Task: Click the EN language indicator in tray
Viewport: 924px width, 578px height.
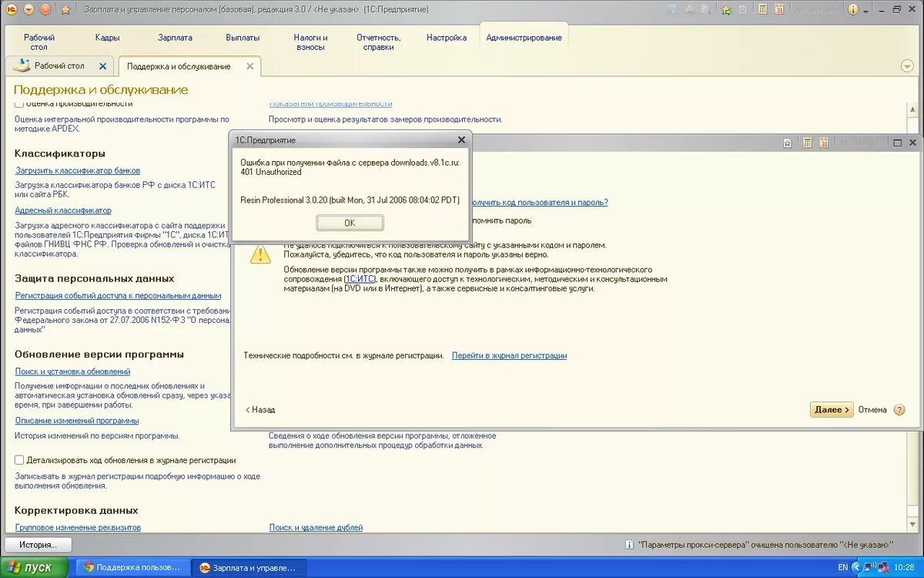Action: (842, 568)
